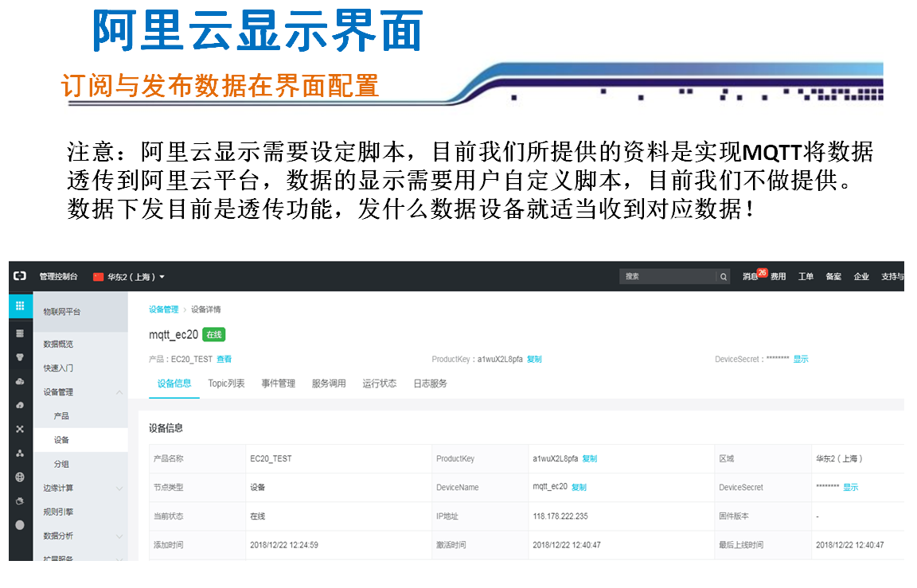The image size is (917, 588).
Task: Open the 服务调用 tab
Action: [x=329, y=384]
